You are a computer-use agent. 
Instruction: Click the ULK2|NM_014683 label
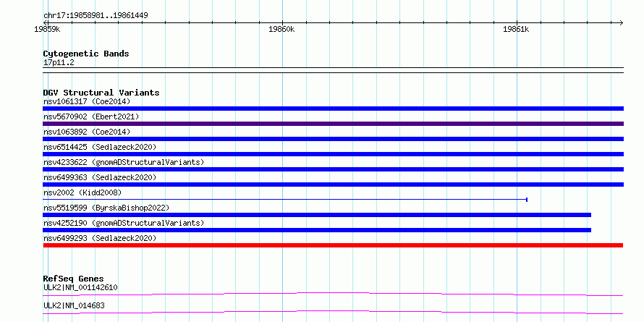74,305
